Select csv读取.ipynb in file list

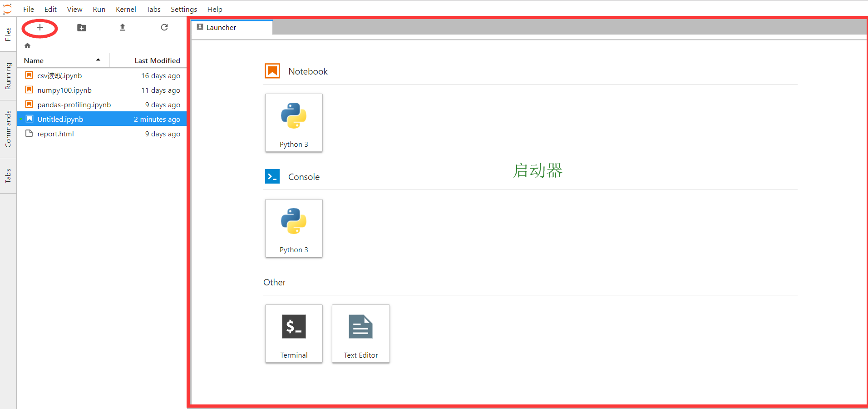[102, 75]
